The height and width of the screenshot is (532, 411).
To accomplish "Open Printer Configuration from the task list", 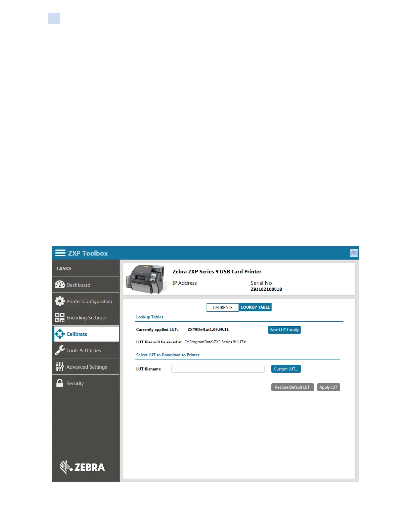I will [x=86, y=301].
